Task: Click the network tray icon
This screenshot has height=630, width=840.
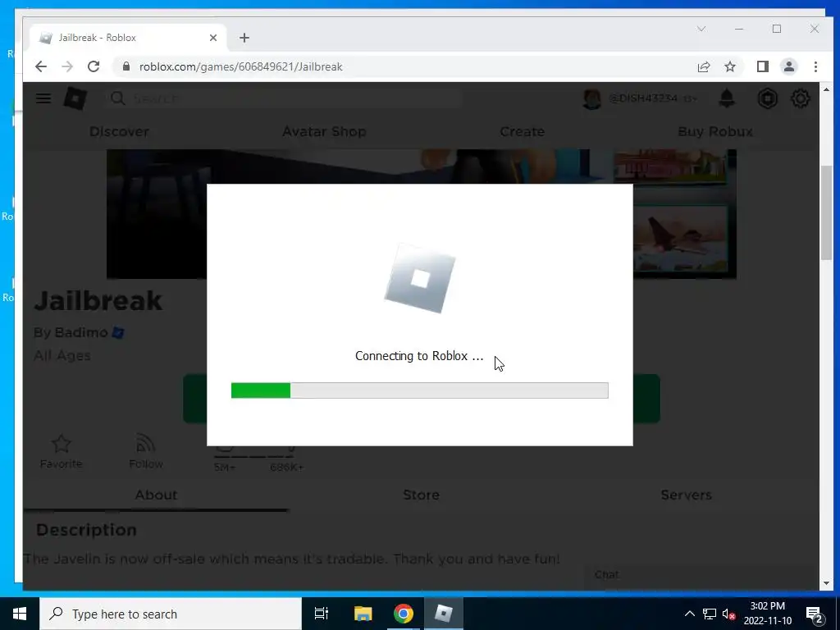Action: [710, 614]
